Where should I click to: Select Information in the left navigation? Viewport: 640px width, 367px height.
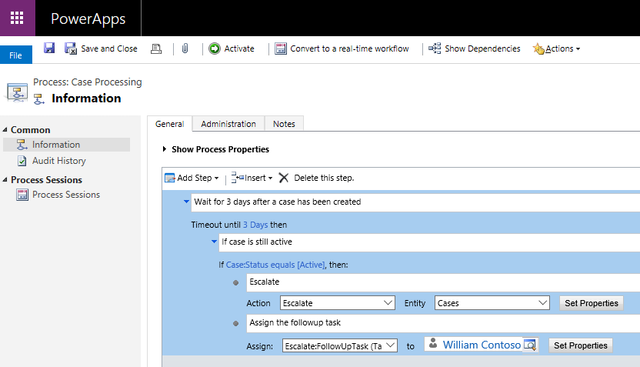tap(67, 145)
